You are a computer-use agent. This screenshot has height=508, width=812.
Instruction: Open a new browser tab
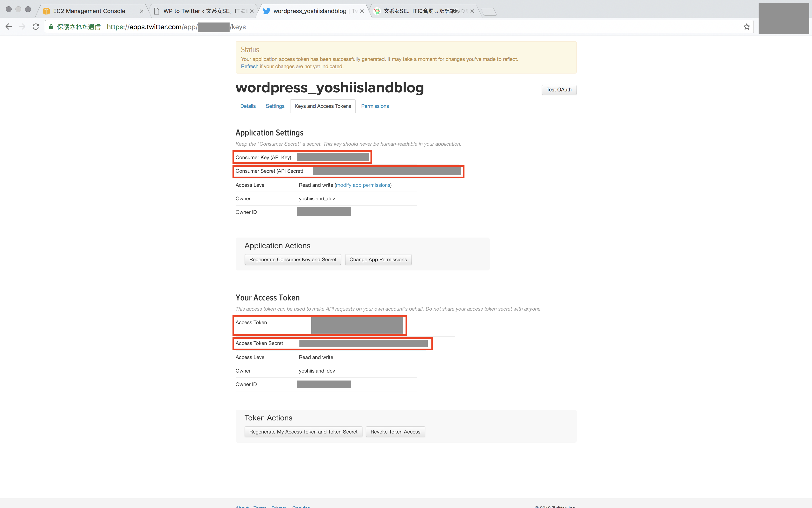(489, 12)
